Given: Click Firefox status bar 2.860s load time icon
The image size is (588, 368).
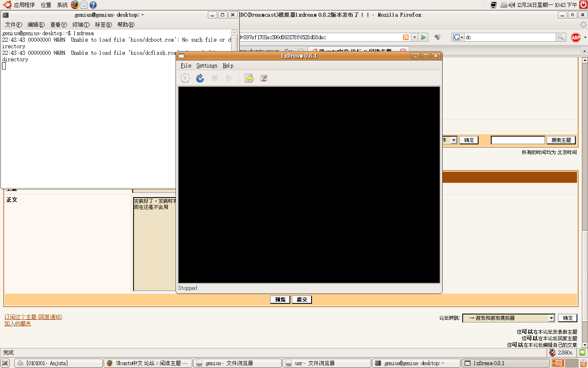Looking at the screenshot, I should pyautogui.click(x=552, y=352).
